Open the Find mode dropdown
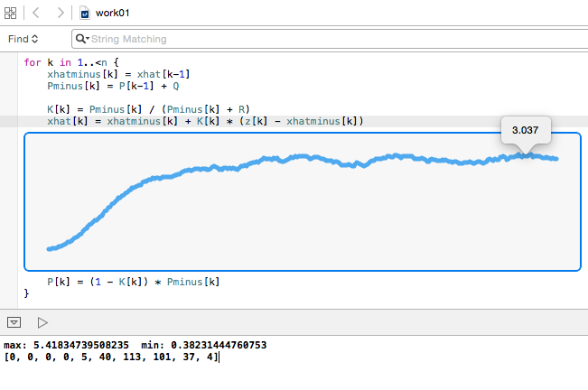Image resolution: width=588 pixels, height=390 pixels. pos(23,39)
